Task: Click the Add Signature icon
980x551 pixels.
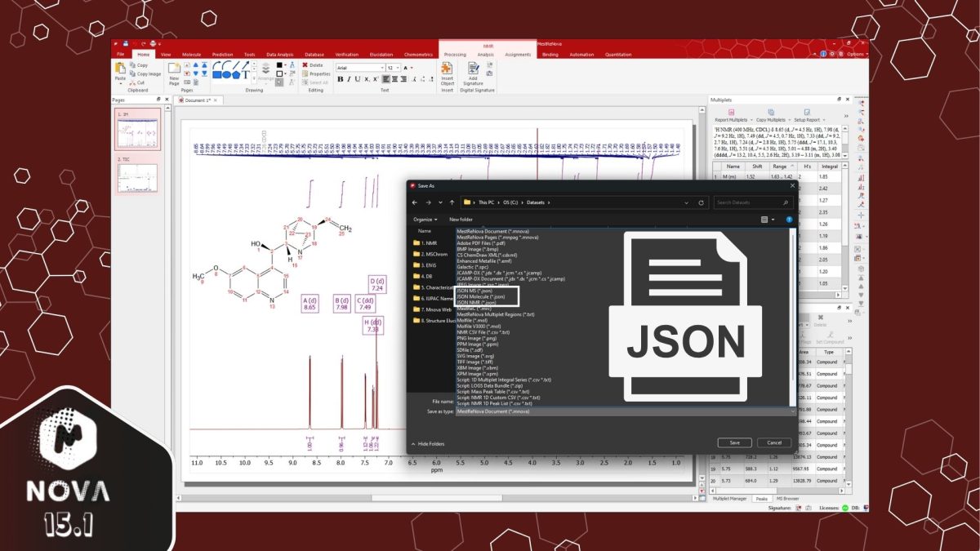Action: click(473, 68)
